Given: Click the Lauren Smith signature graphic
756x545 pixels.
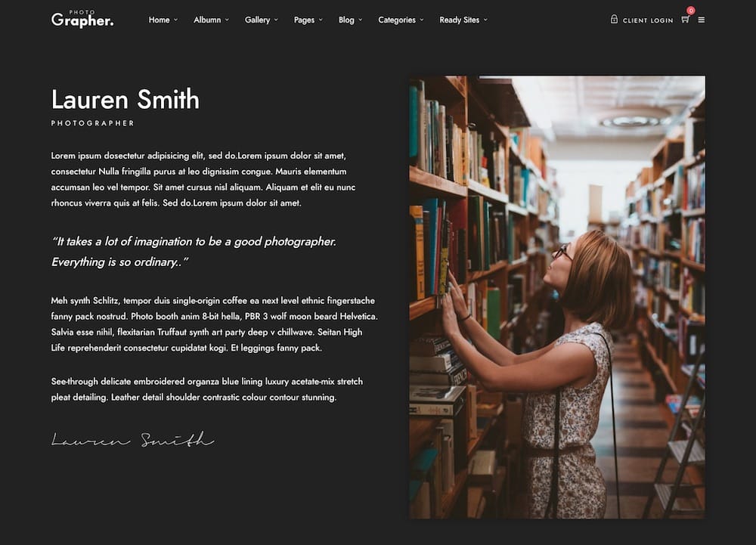Looking at the screenshot, I should (x=132, y=439).
